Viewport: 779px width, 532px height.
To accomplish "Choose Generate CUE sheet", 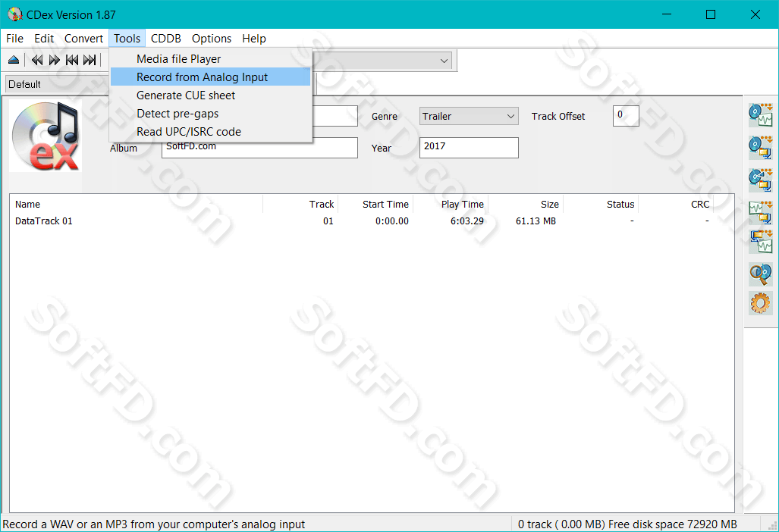I will [211, 95].
